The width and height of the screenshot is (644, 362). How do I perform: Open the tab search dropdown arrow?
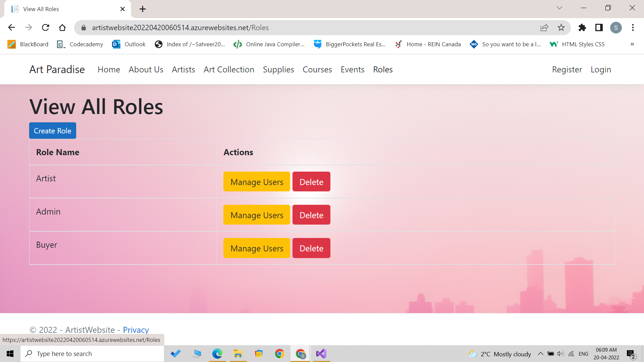pyautogui.click(x=559, y=7)
